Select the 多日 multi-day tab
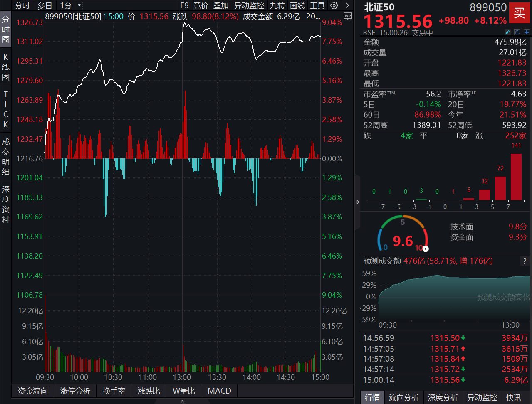The width and height of the screenshot is (532, 404). pyautogui.click(x=45, y=5)
